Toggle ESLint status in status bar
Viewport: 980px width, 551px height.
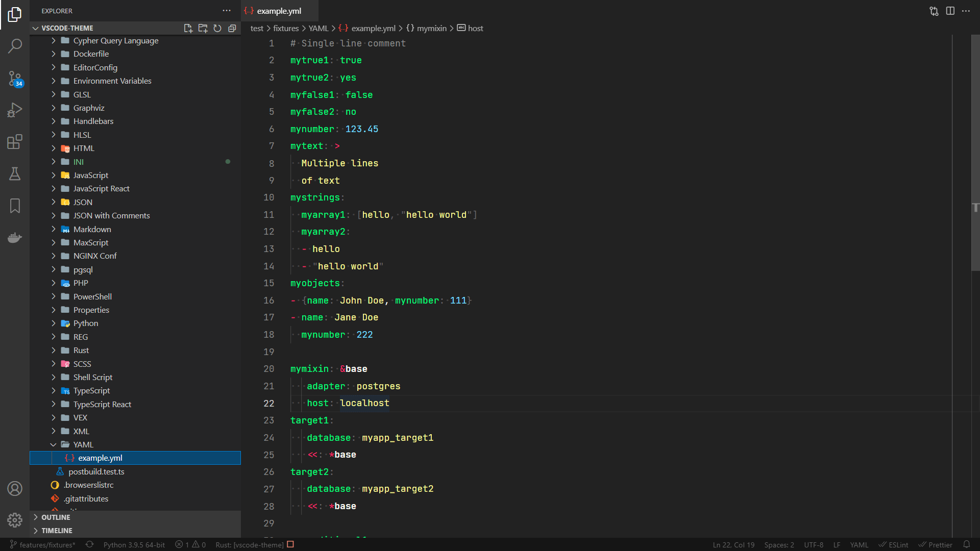(894, 544)
